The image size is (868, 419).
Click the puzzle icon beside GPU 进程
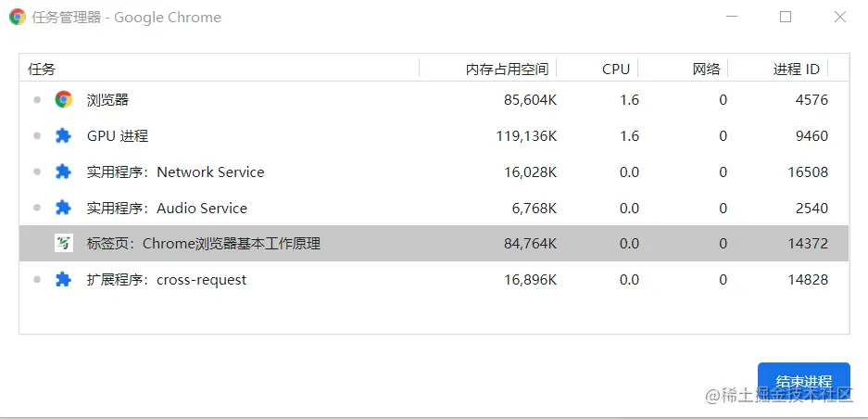(x=64, y=135)
